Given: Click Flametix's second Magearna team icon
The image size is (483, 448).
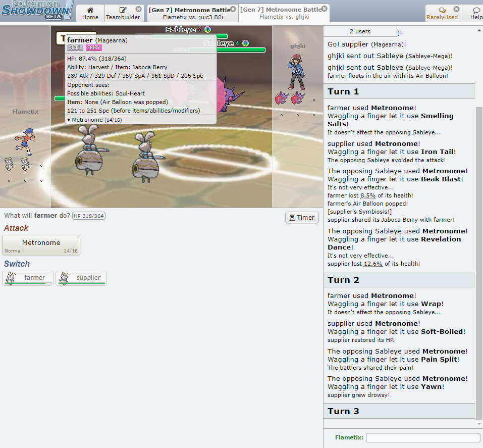Looking at the screenshot, I should 25,164.
